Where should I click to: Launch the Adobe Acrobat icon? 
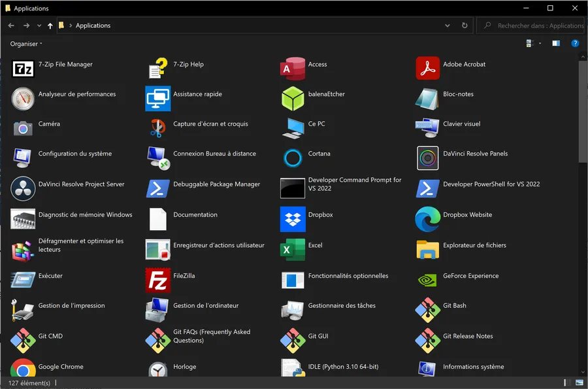tap(427, 68)
